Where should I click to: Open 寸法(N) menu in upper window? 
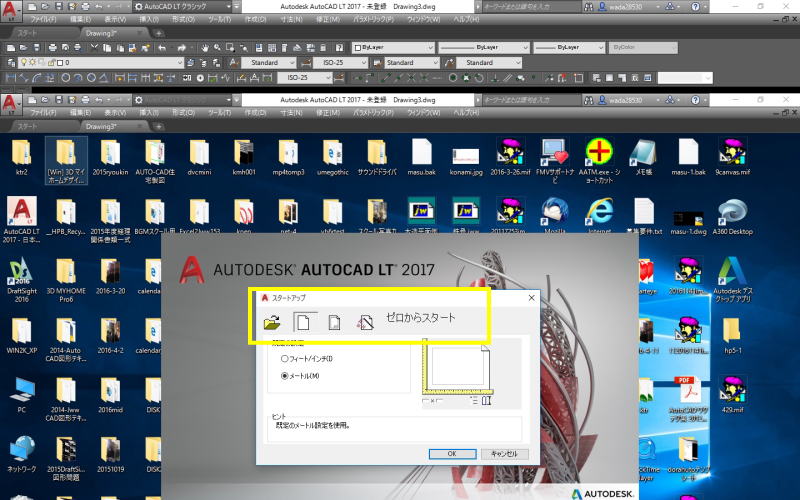click(x=291, y=19)
